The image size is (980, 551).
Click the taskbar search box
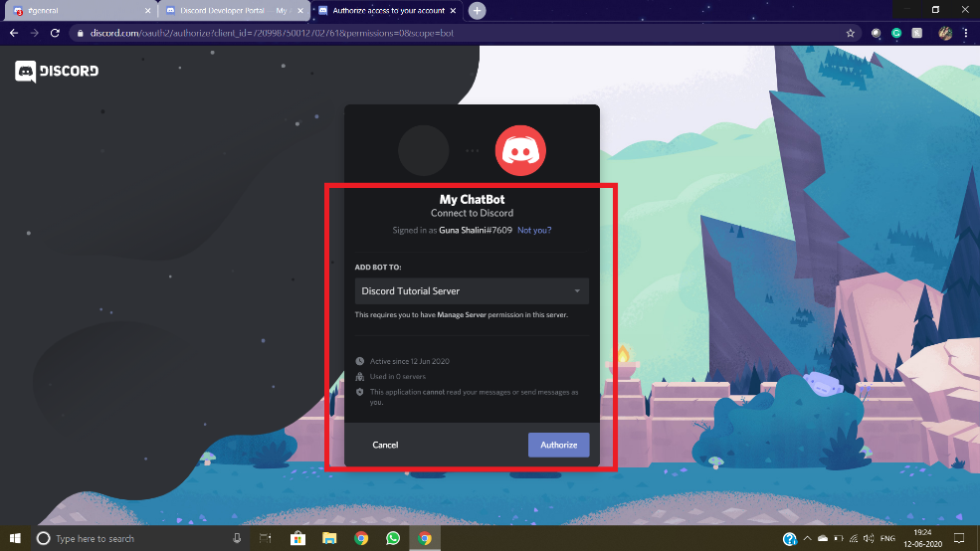[138, 538]
